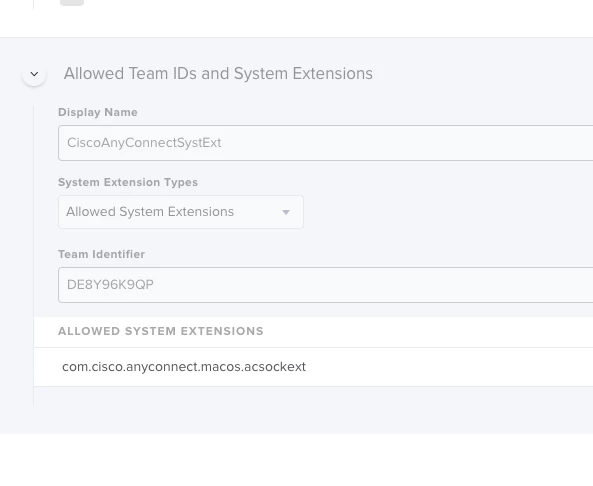Click the Team Identifier label
The width and height of the screenshot is (593, 486).
click(101, 254)
